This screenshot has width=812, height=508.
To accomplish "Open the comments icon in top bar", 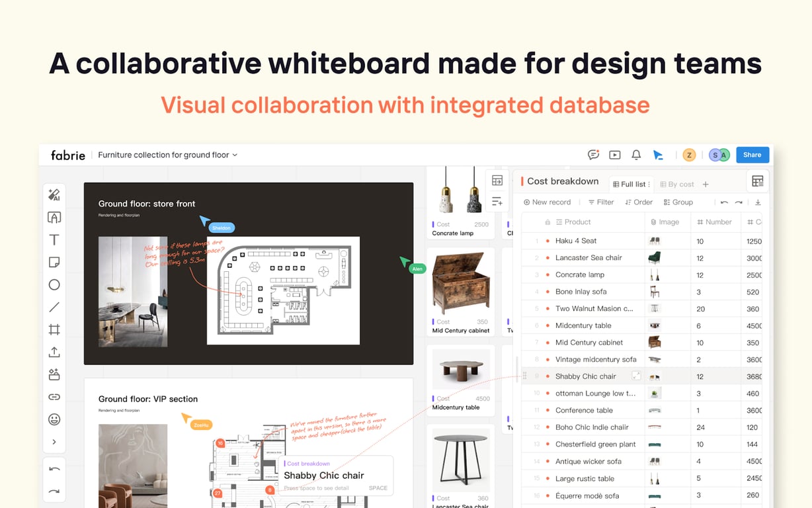I will pos(593,155).
